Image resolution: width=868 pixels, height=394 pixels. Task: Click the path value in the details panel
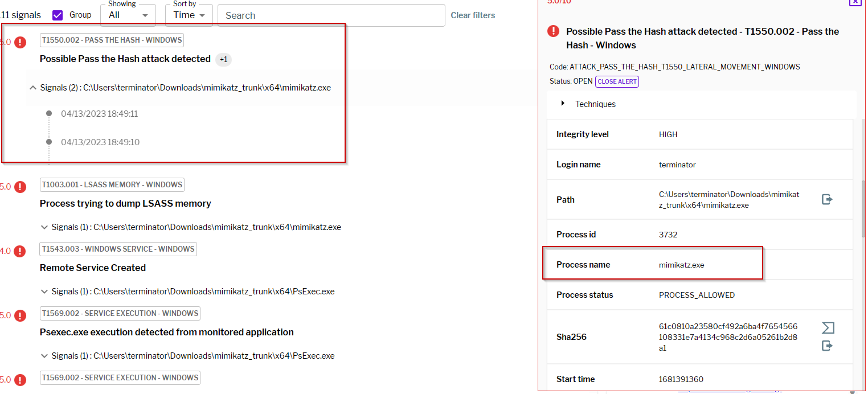[730, 199]
